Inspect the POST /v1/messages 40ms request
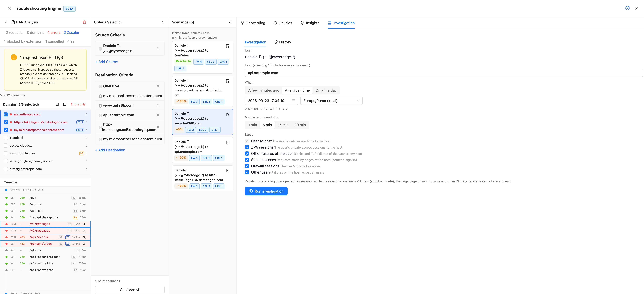 (84, 231)
